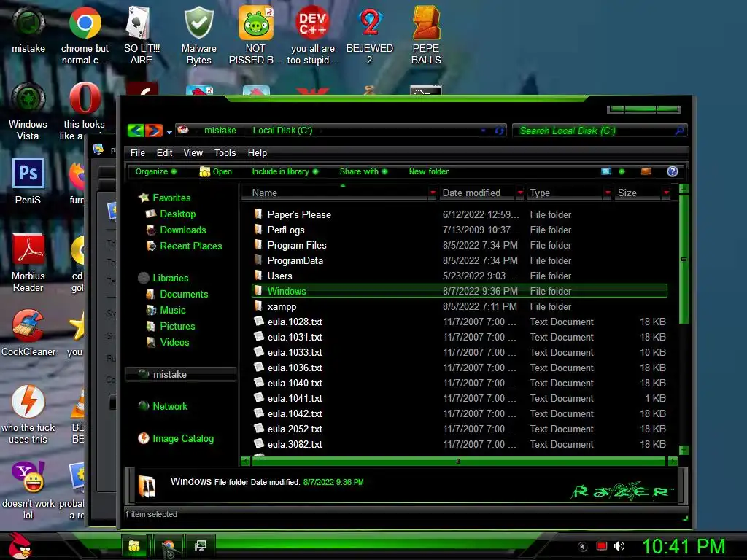The width and height of the screenshot is (747, 560).
Task: Select DEV C++ desktop icon
Action: coord(312,34)
